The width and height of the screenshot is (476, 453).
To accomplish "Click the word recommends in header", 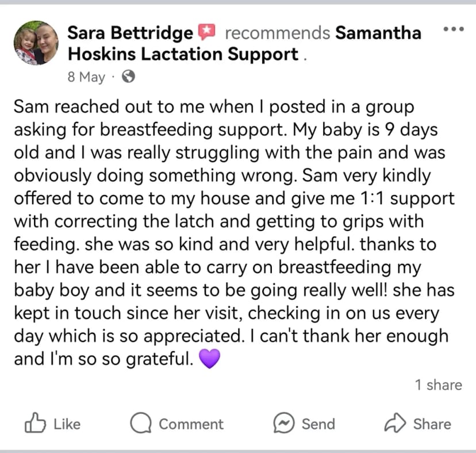I will [x=278, y=33].
